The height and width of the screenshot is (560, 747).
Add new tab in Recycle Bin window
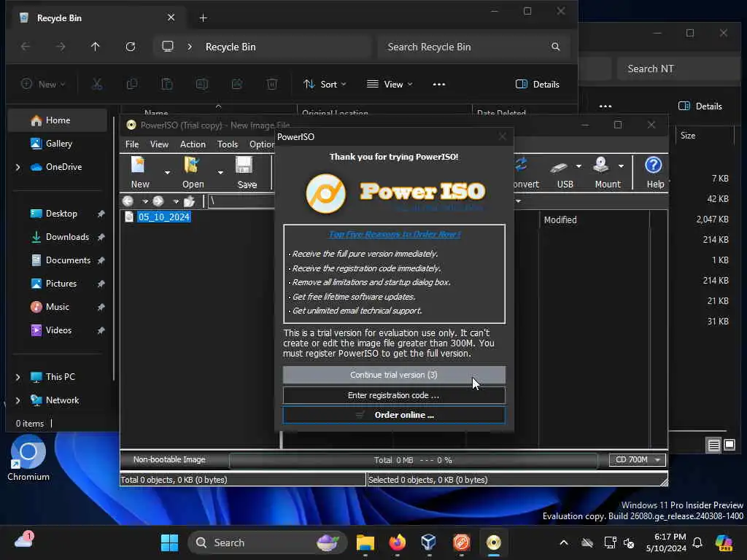pos(203,18)
